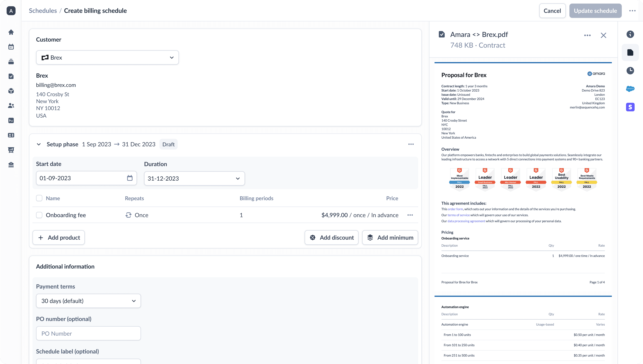
Task: Click the Repeats column header
Action: tap(134, 198)
